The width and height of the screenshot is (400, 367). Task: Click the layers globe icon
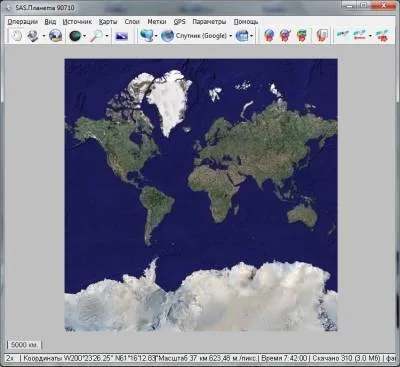click(x=242, y=36)
